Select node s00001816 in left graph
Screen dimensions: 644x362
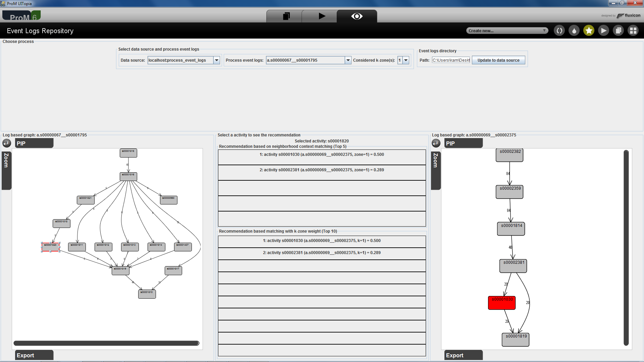128,176
